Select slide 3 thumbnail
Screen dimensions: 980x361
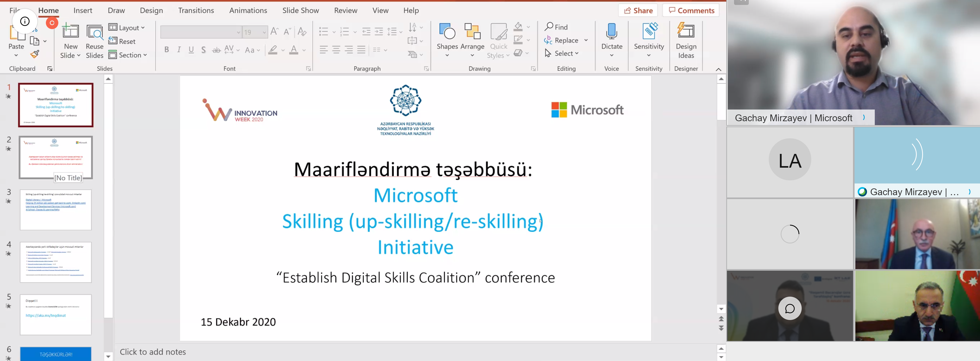coord(56,210)
